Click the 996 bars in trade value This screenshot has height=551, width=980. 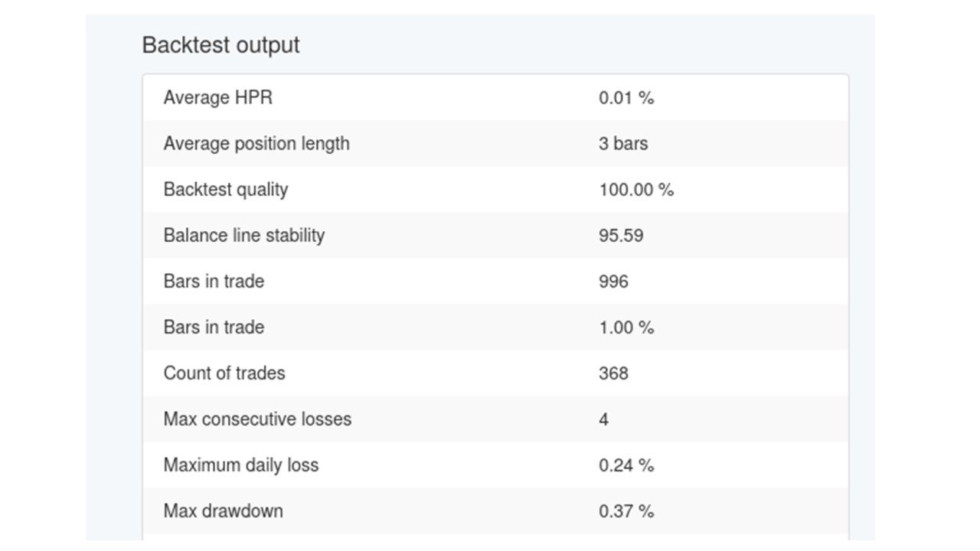point(612,282)
